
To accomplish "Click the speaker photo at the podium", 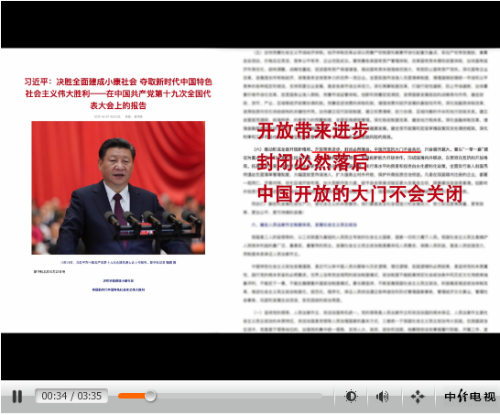I will point(118,188).
